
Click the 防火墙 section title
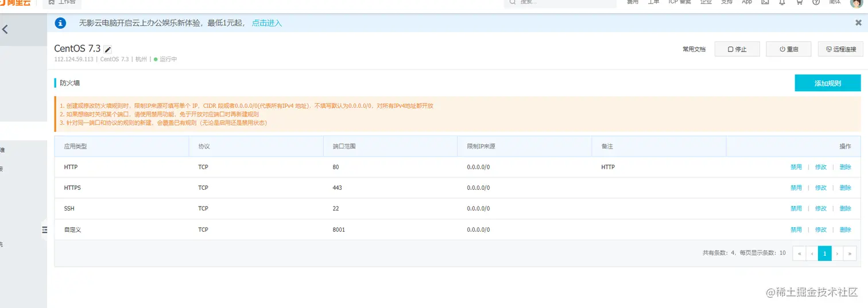coord(70,83)
